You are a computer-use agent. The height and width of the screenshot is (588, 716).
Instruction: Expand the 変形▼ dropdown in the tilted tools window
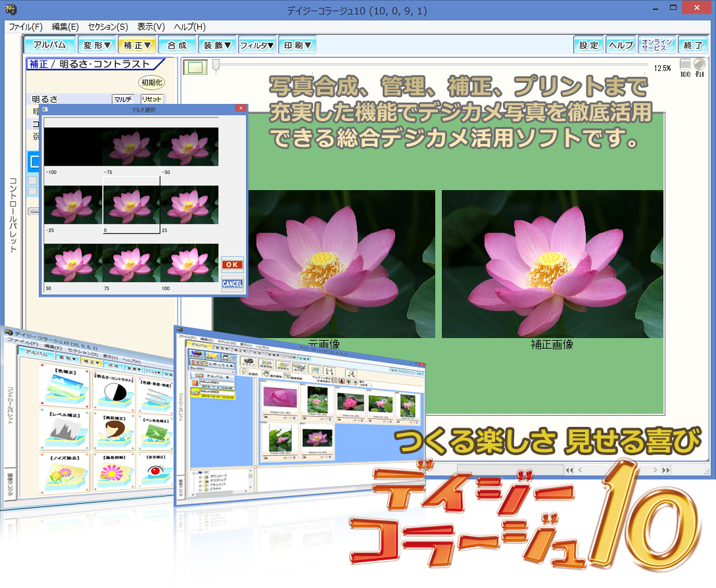point(67,358)
